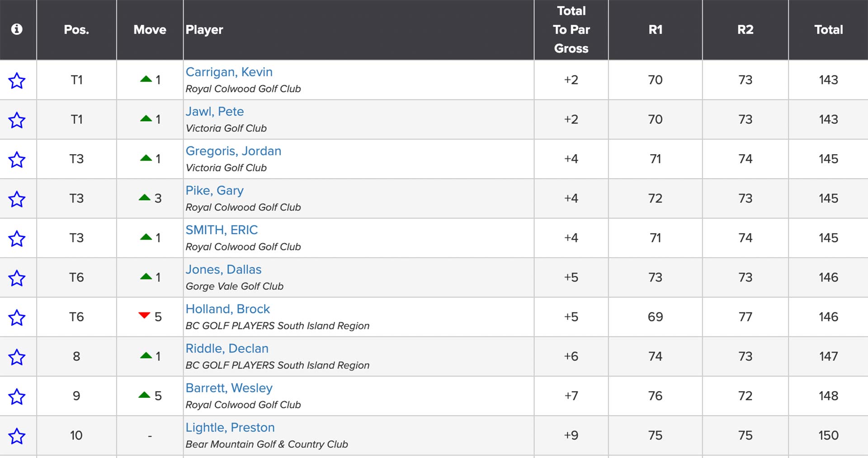Favorite Kevin Carrigan with the star icon
The image size is (868, 458).
17,81
